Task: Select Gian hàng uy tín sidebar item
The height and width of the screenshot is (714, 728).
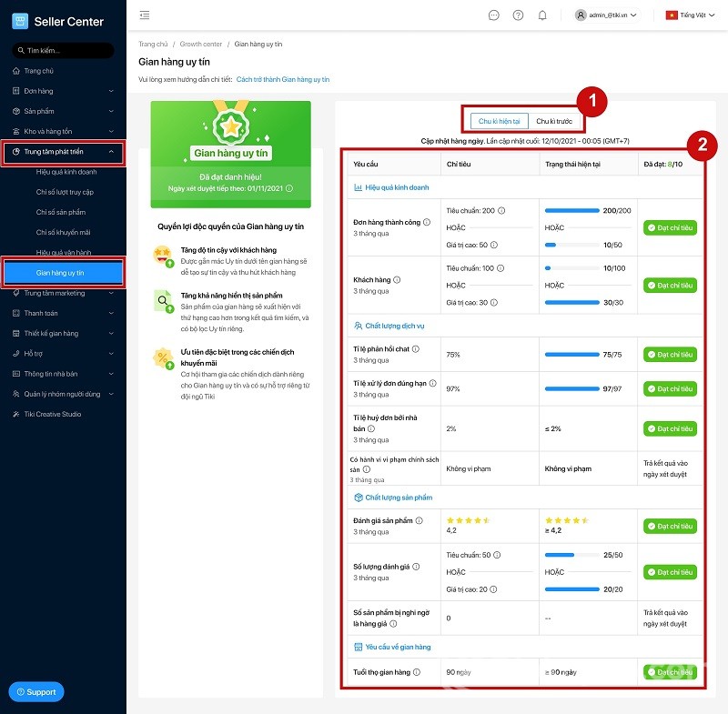Action: pyautogui.click(x=63, y=273)
